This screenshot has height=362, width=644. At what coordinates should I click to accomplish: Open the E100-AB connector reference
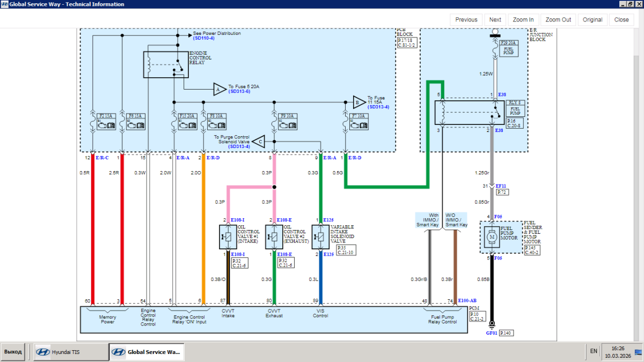[x=467, y=301]
